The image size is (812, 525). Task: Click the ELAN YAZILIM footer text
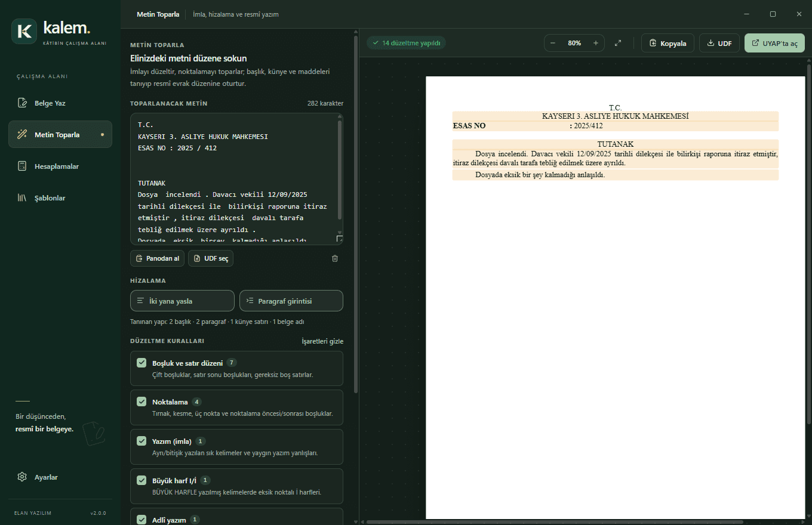33,513
